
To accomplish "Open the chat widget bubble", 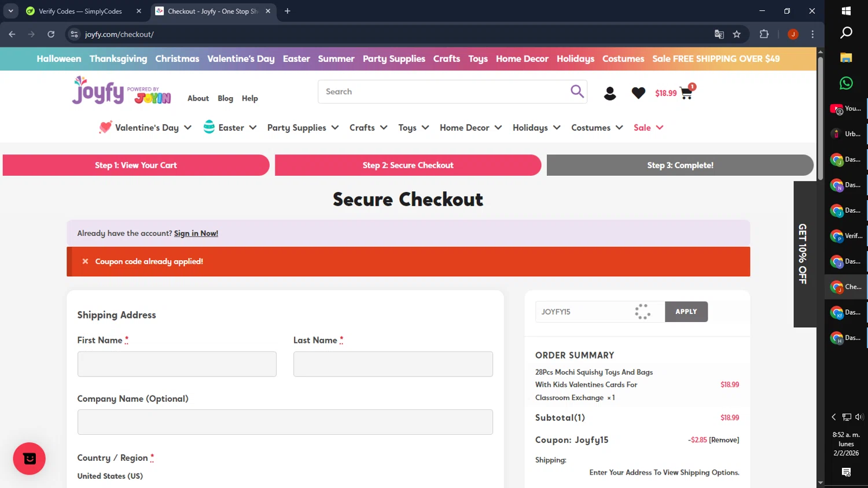I will coord(30,459).
